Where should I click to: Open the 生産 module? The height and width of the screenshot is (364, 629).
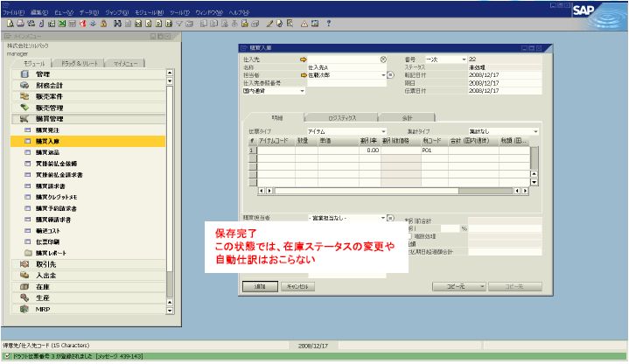pyautogui.click(x=88, y=298)
